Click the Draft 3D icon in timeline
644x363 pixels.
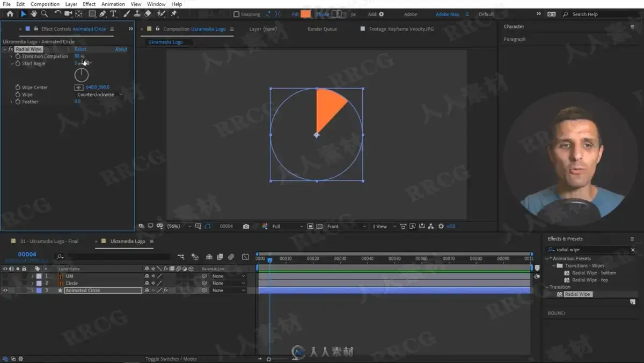click(x=195, y=257)
